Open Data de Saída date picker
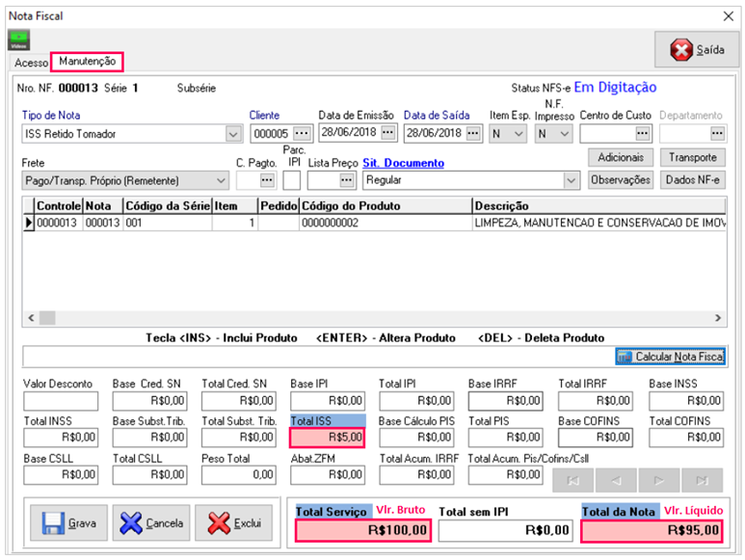The height and width of the screenshot is (560, 745). tap(472, 133)
